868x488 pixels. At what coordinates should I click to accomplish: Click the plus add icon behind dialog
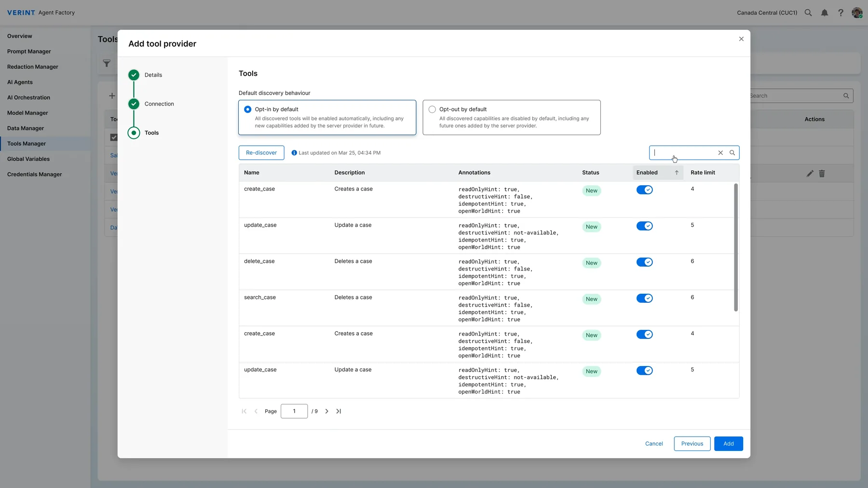coord(112,96)
